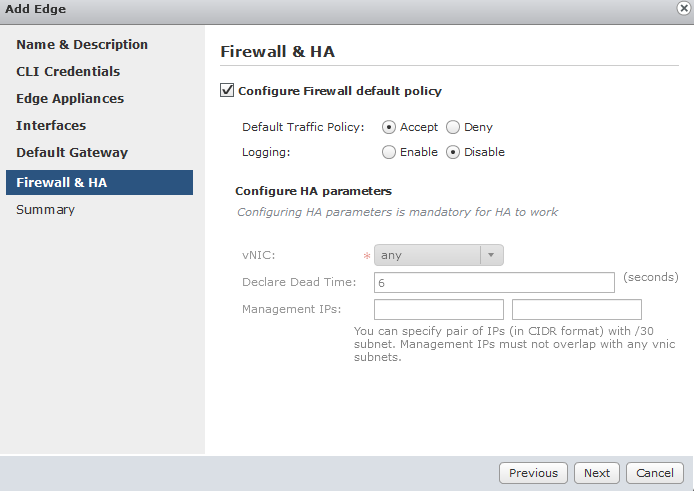The height and width of the screenshot is (491, 694).
Task: Jump to Summary step
Action: click(x=45, y=210)
